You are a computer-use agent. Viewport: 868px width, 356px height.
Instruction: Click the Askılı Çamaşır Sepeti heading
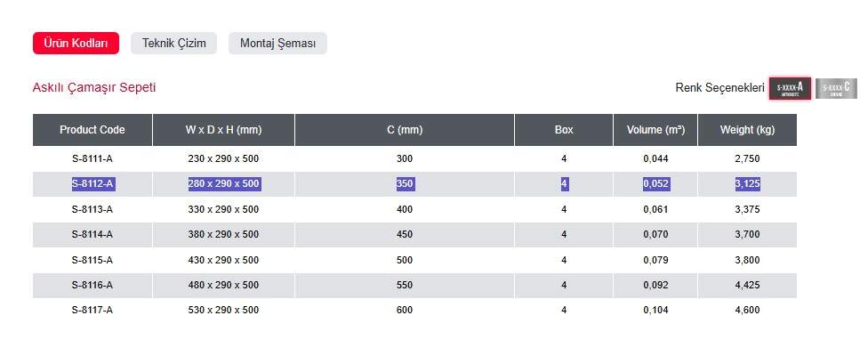(94, 87)
